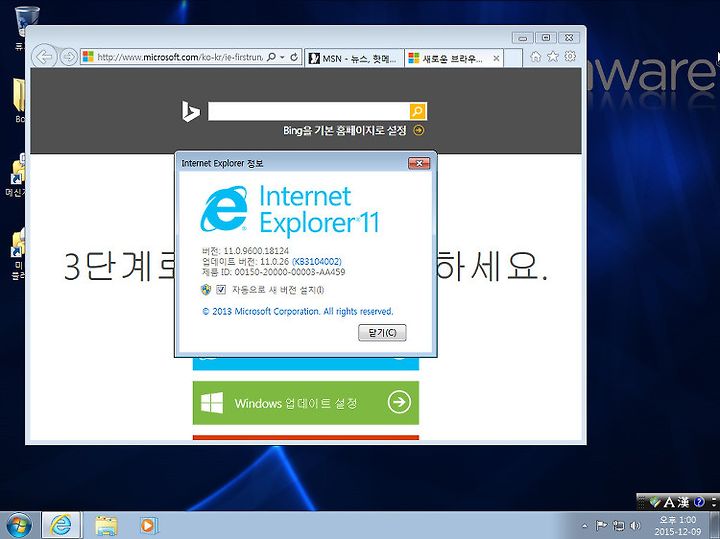Switch to the MSN news tab
This screenshot has height=539, width=720.
(x=354, y=58)
